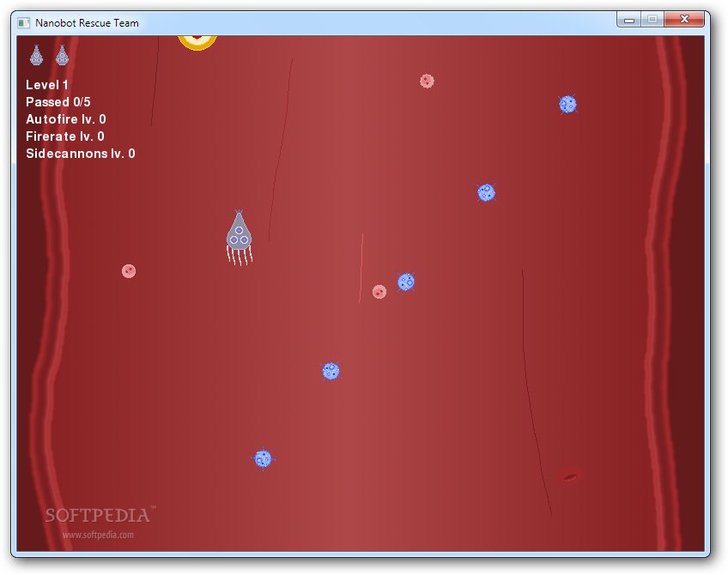Click the application icon in the title bar
Image resolution: width=728 pixels, height=575 pixels.
(23, 22)
